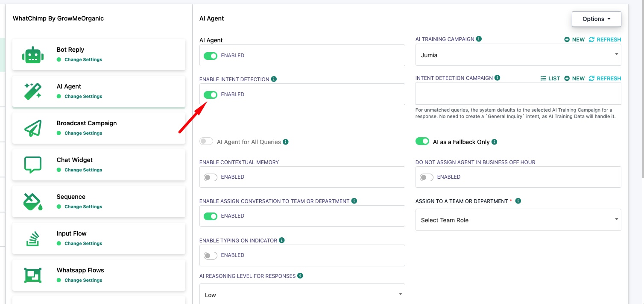Open Sequence settings card
Screen dimensions: 644x304
pos(99,202)
